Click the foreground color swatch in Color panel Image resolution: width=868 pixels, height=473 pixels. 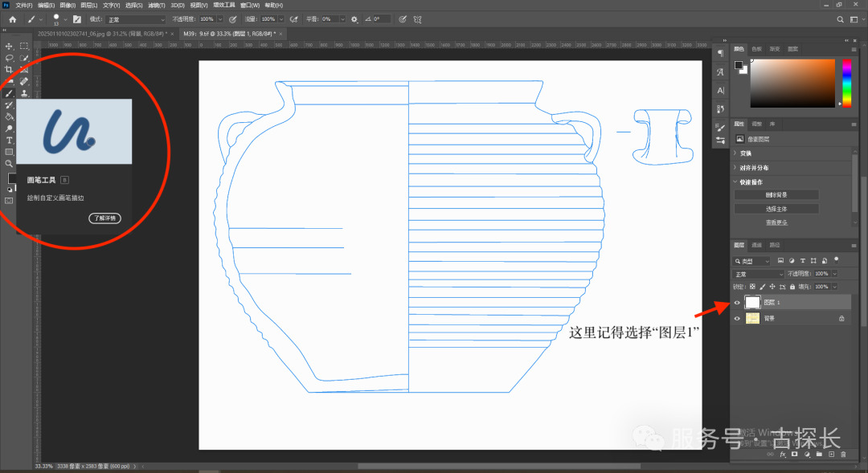click(x=739, y=65)
